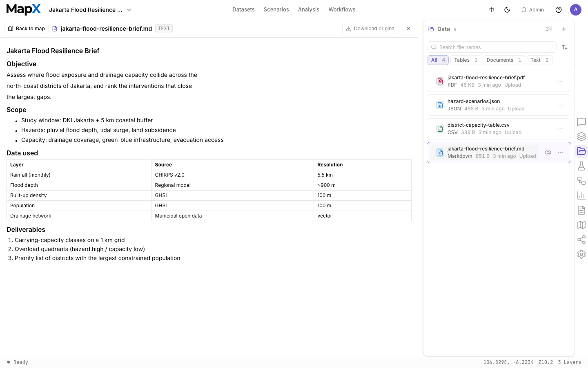Screen dimensions: 588x368
Task: Open the bar chart icon panel
Action: click(581, 195)
